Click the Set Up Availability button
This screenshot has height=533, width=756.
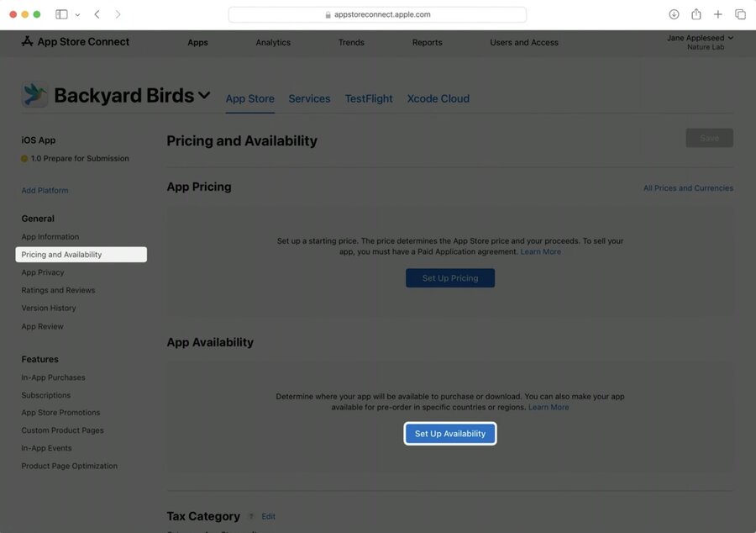point(450,434)
